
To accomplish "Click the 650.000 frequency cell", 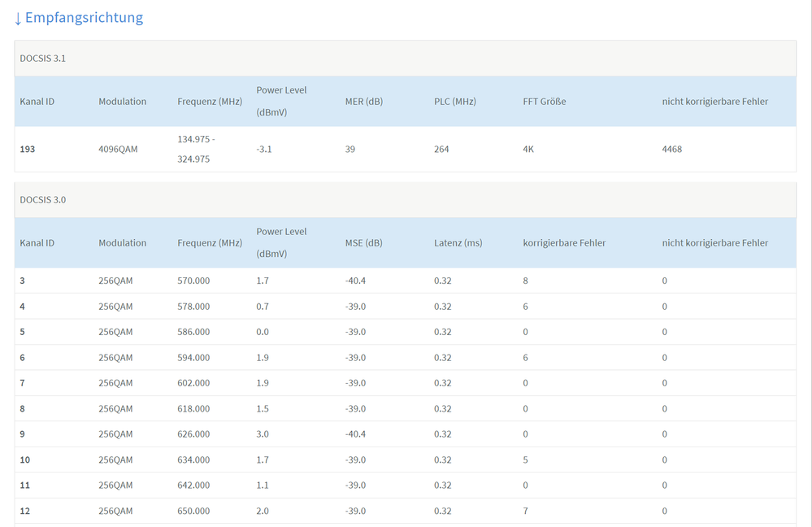I will click(193, 511).
